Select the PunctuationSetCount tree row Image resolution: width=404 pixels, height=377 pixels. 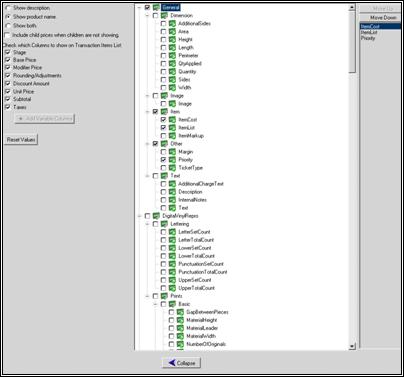click(x=201, y=264)
